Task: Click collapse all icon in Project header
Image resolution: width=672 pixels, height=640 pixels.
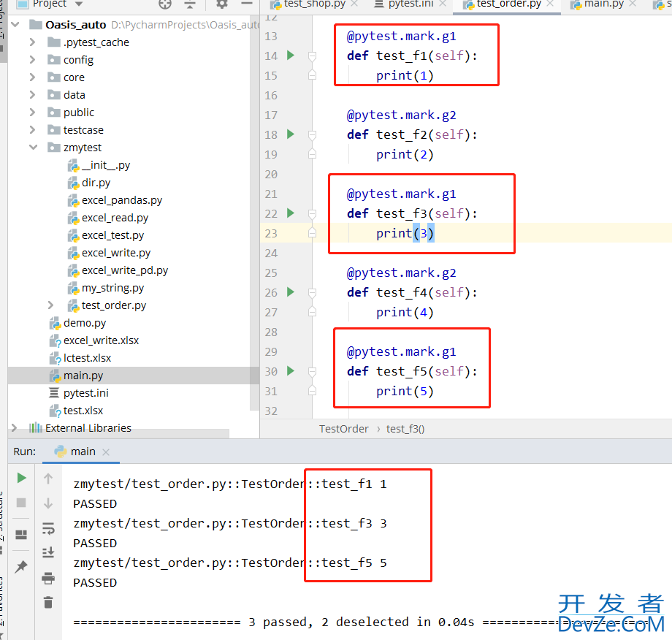Action: tap(190, 4)
